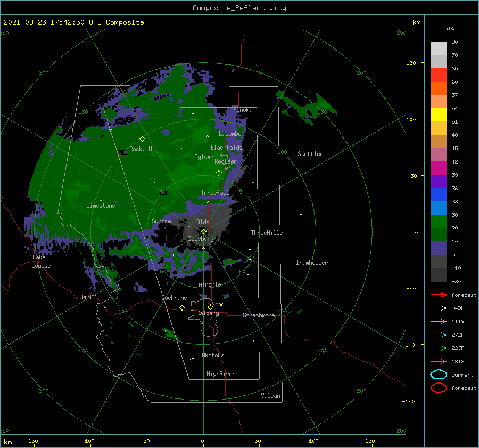
Task: Click the word current in the legend
Action: [x=462, y=374]
